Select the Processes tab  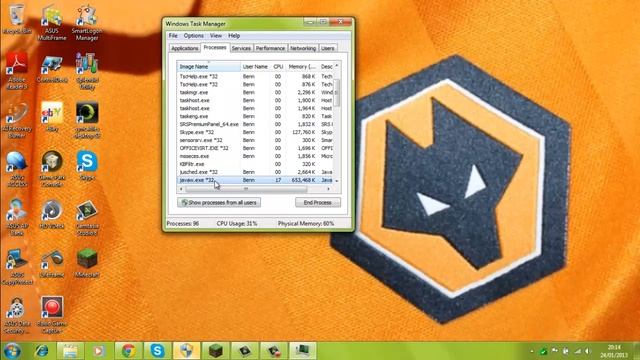pyautogui.click(x=215, y=47)
